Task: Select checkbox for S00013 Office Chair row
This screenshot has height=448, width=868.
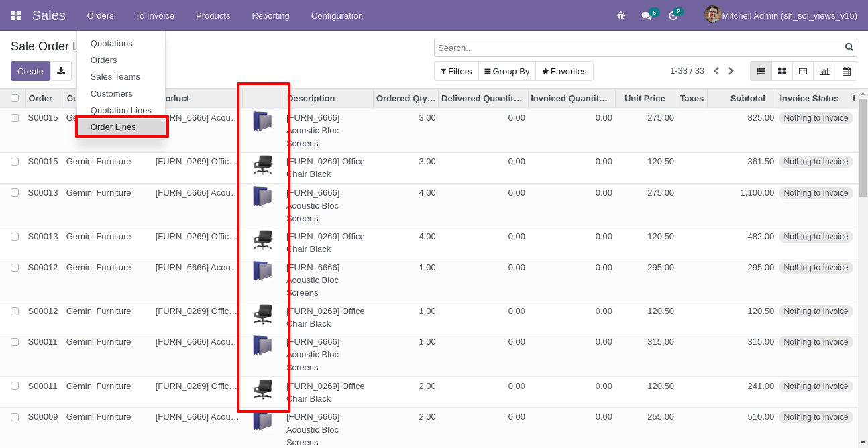Action: pyautogui.click(x=15, y=237)
